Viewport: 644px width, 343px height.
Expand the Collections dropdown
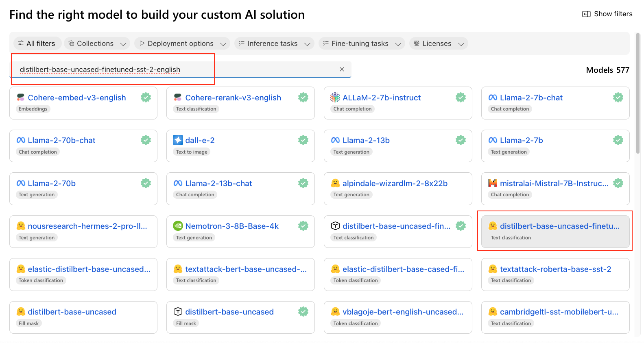(97, 43)
